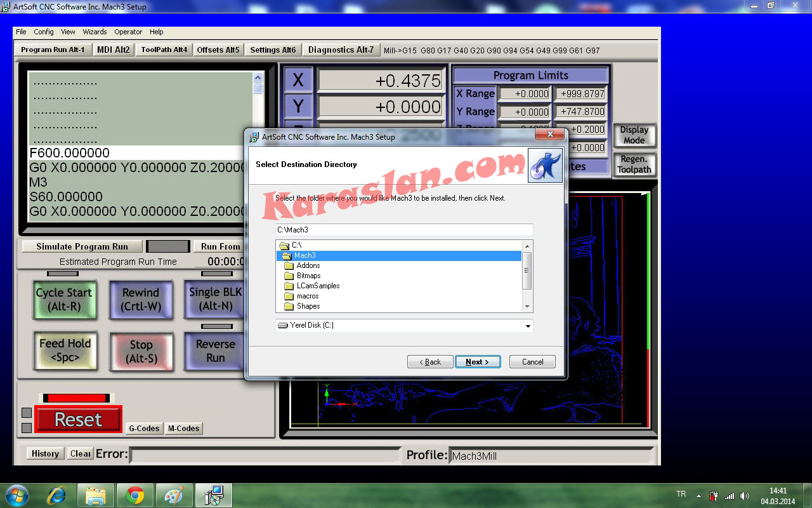Select the Mach3 folder in directory tree
The image size is (812, 508).
tap(399, 255)
